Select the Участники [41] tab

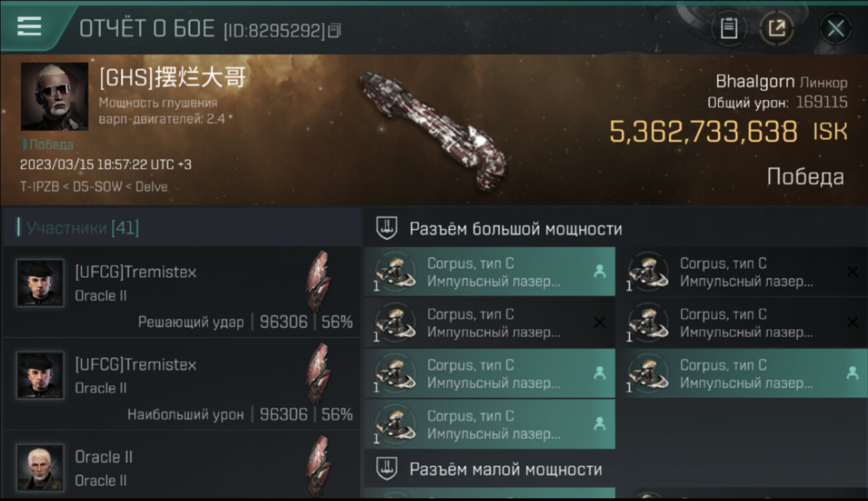(79, 228)
